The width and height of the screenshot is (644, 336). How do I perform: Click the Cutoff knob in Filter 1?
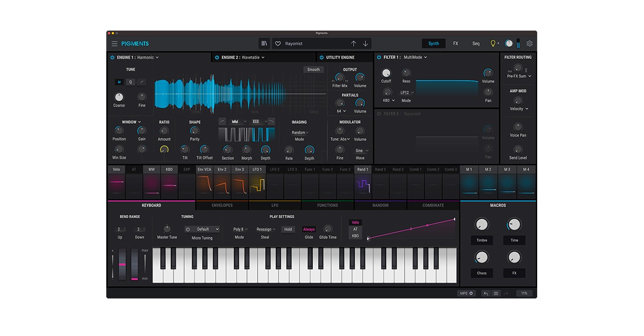point(386,73)
